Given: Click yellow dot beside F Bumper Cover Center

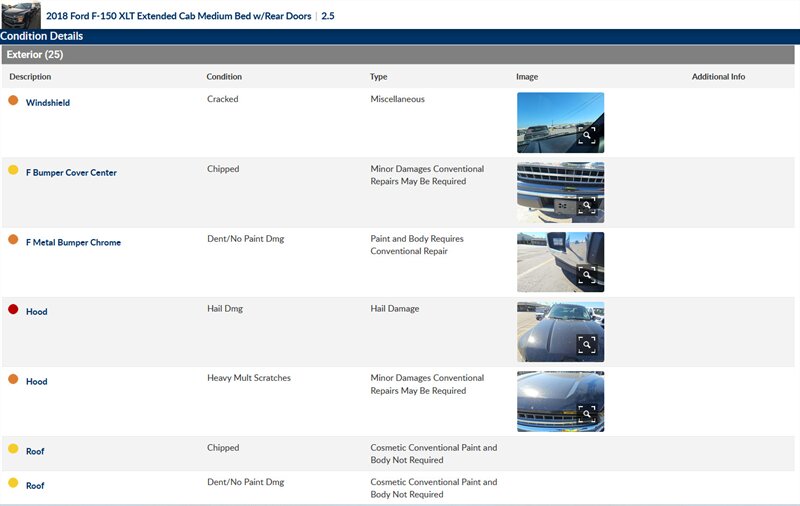Looking at the screenshot, I should click(x=13, y=170).
